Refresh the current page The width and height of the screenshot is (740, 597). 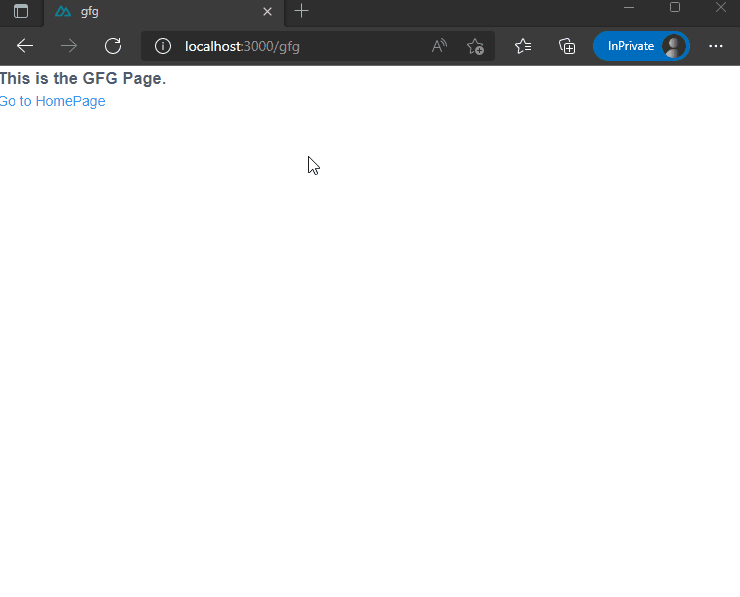coord(113,46)
